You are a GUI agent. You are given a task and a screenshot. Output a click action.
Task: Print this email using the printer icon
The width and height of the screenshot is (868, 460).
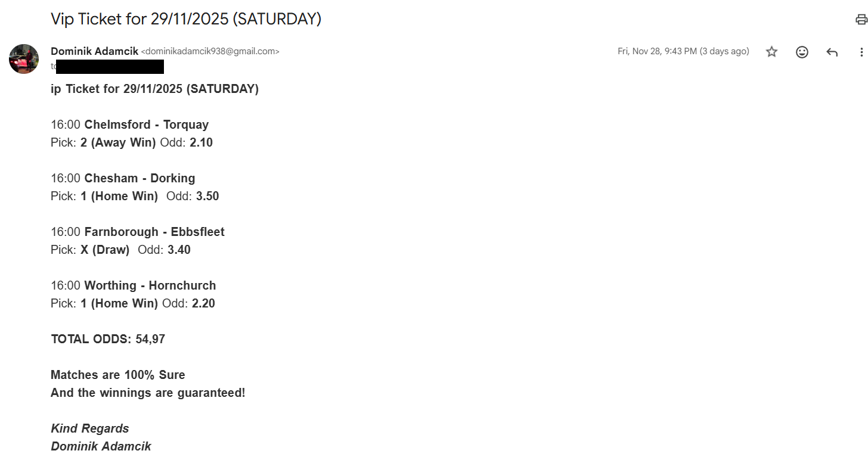click(861, 20)
